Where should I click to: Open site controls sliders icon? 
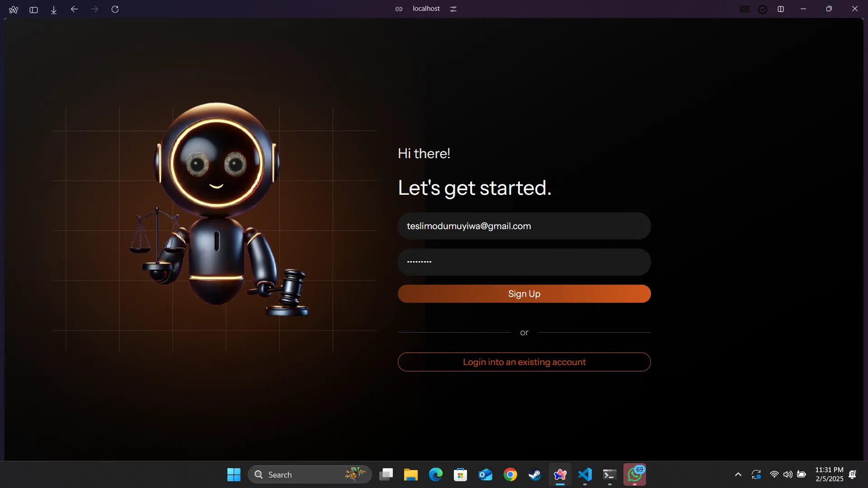[453, 9]
